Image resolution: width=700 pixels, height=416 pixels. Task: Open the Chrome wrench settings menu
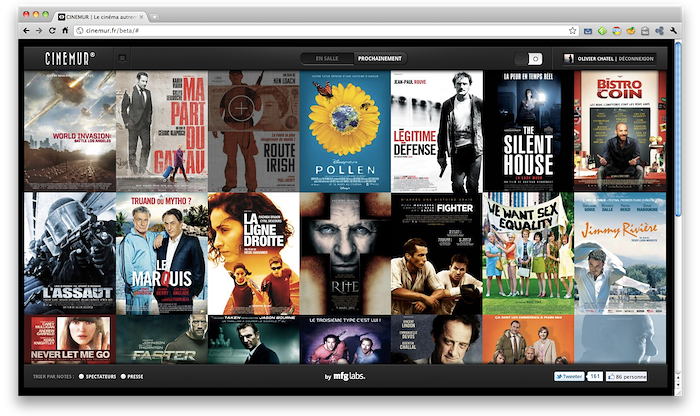673,31
